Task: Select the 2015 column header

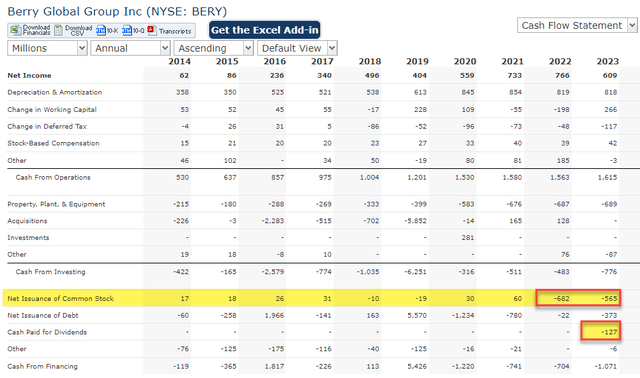Action: (227, 62)
